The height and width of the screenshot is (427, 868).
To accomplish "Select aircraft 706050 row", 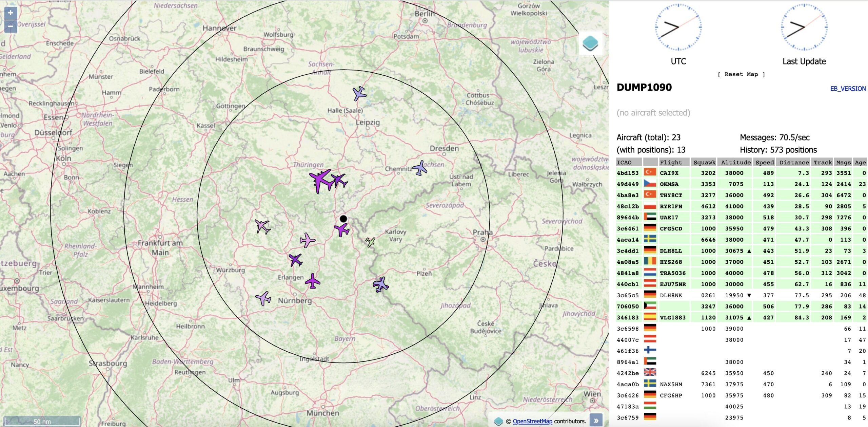I will point(741,306).
